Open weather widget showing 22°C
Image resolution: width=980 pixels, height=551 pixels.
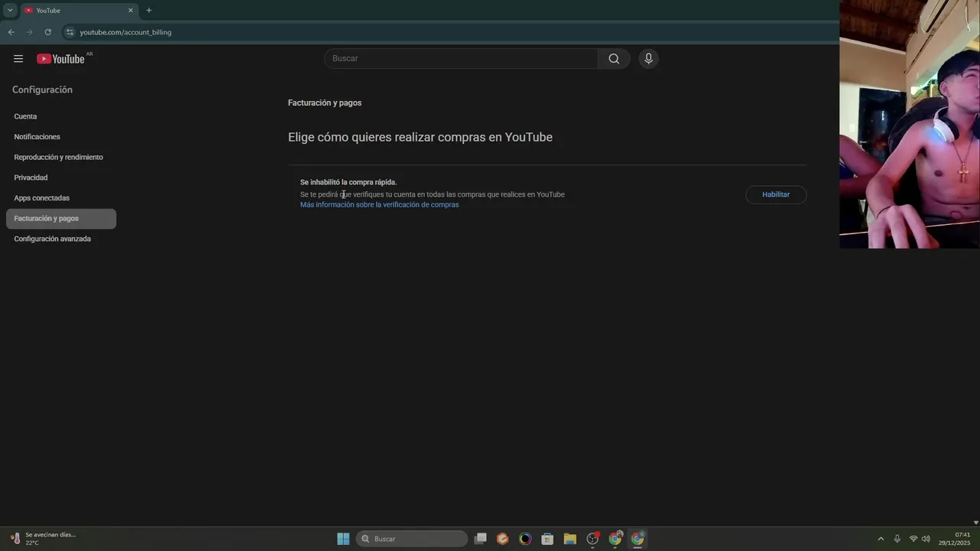[x=43, y=539]
